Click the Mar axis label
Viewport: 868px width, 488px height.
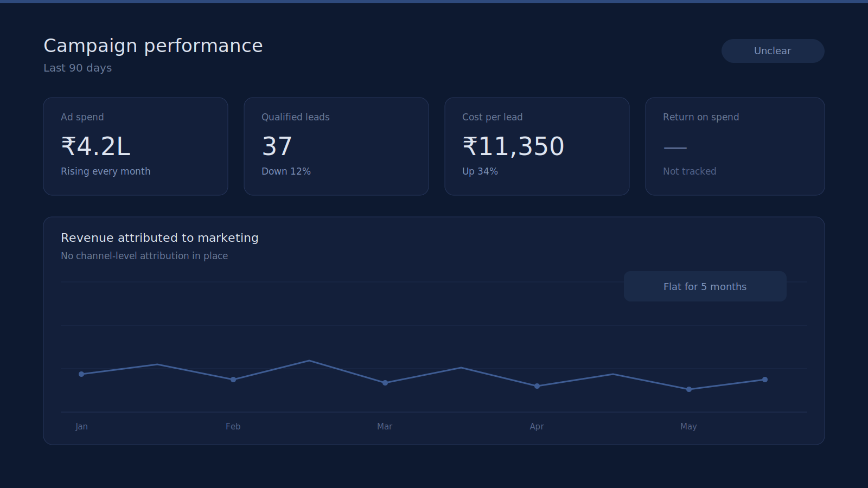385,427
